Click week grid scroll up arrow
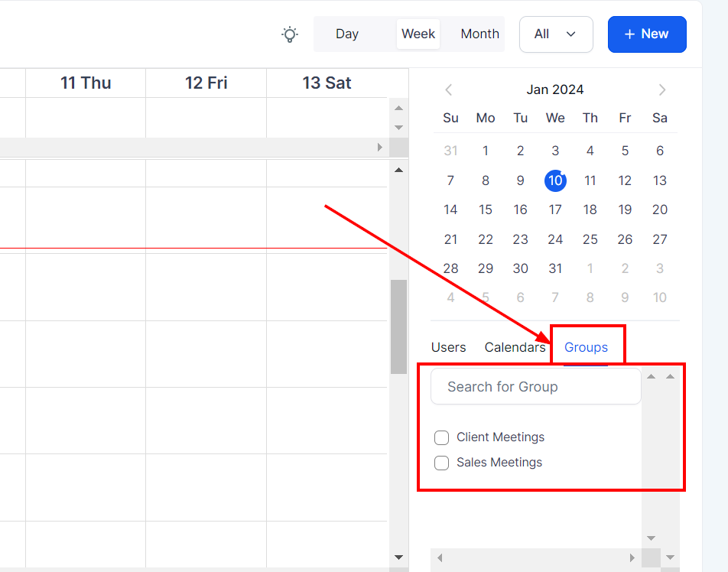The image size is (728, 572). pos(398,170)
